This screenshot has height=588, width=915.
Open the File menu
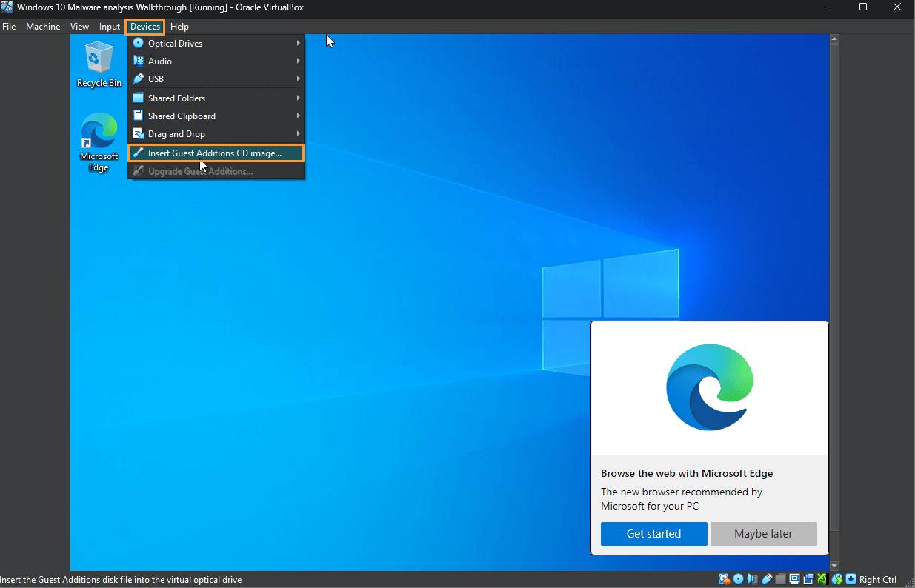pyautogui.click(x=9, y=27)
